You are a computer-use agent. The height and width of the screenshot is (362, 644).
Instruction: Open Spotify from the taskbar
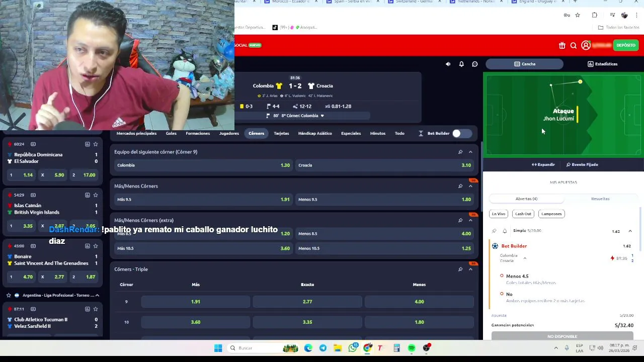412,348
